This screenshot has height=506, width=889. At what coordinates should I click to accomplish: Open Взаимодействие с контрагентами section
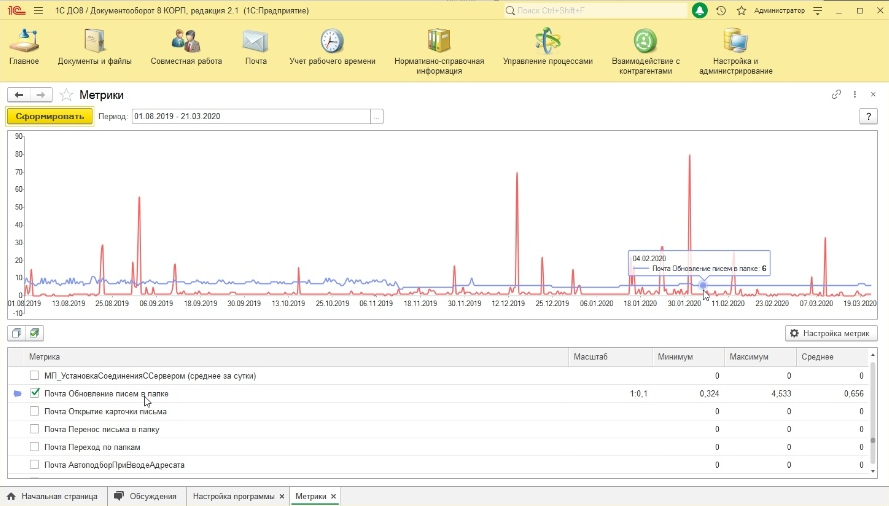coord(645,52)
